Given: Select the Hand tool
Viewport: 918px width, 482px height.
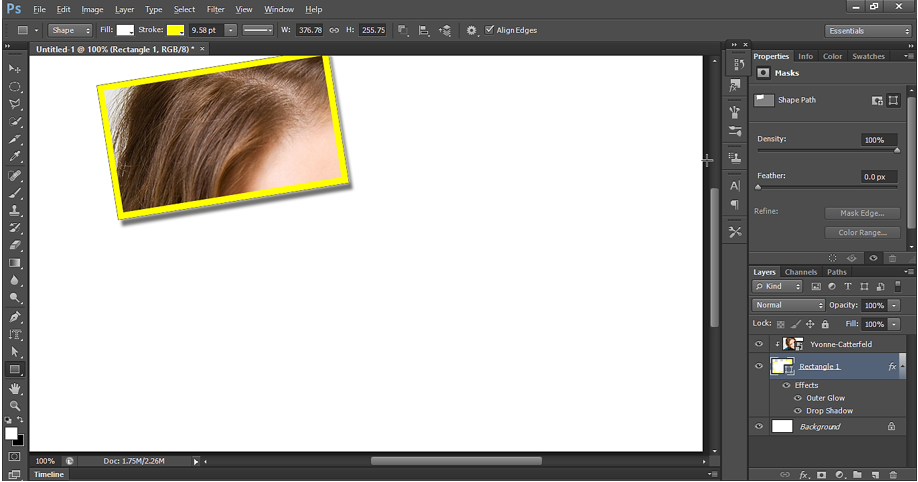Looking at the screenshot, I should 15,388.
